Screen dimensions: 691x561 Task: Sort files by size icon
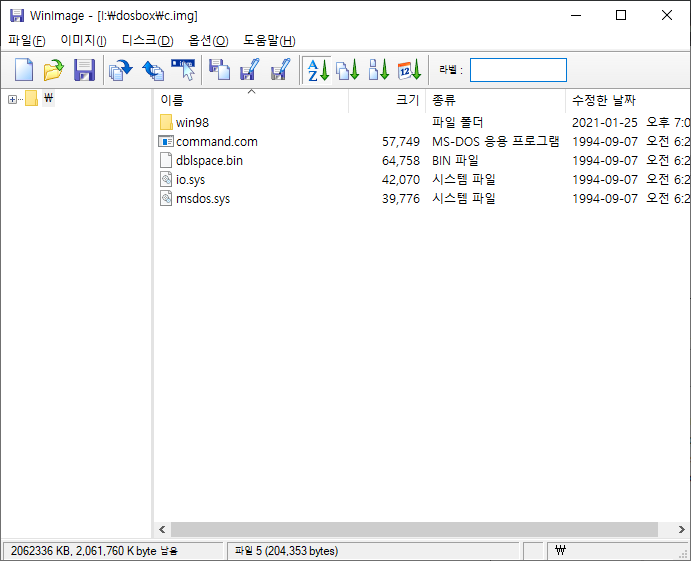click(348, 70)
